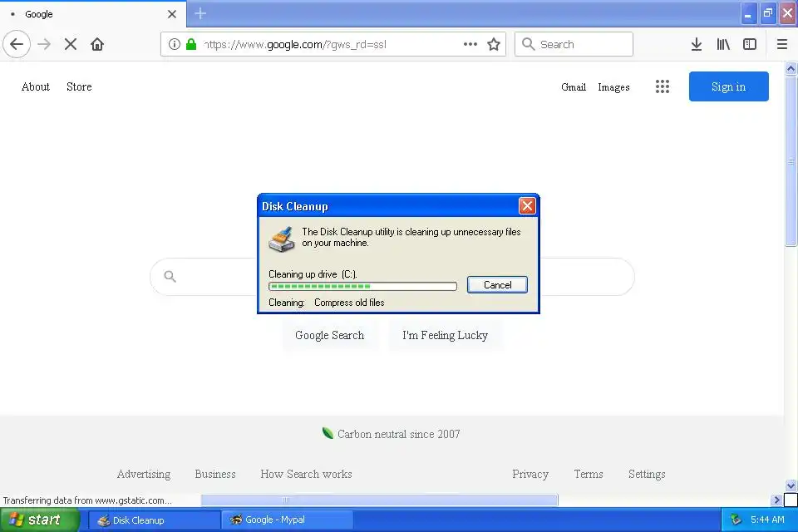Switch to Disk Cleanup taskbar button
This screenshot has height=532, width=798.
(x=155, y=520)
